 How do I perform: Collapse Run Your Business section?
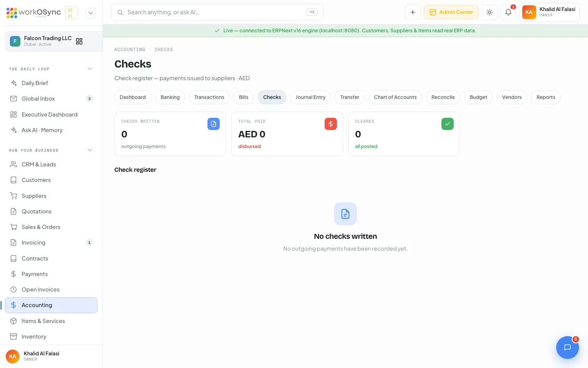(x=90, y=150)
